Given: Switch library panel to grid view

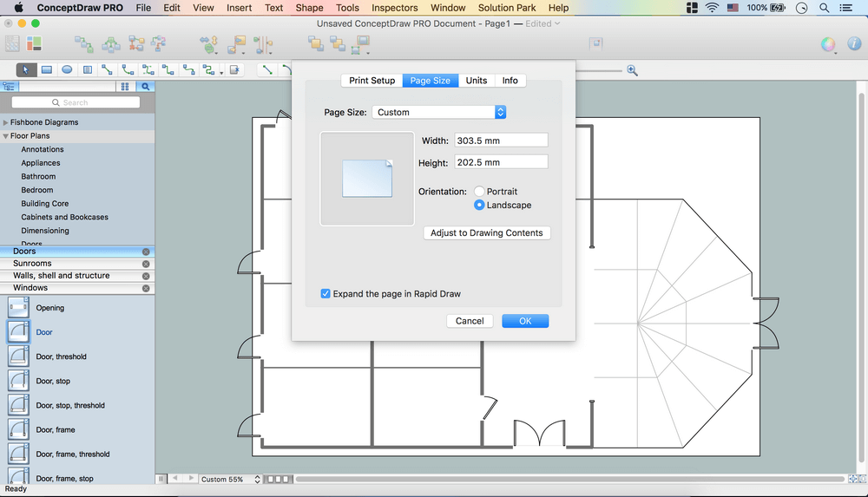Looking at the screenshot, I should click(x=125, y=87).
